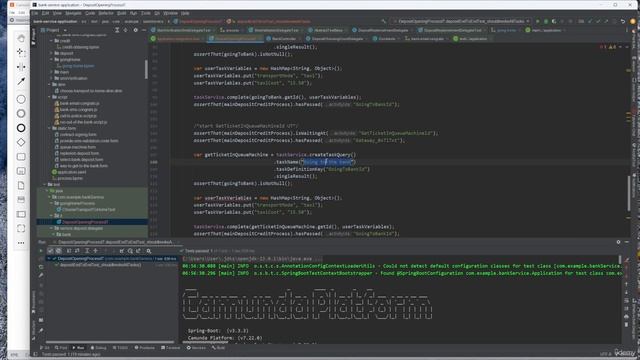This screenshot has height=360, width=640.
Task: Click the Project panel settings gear icon
Action: (136, 30)
